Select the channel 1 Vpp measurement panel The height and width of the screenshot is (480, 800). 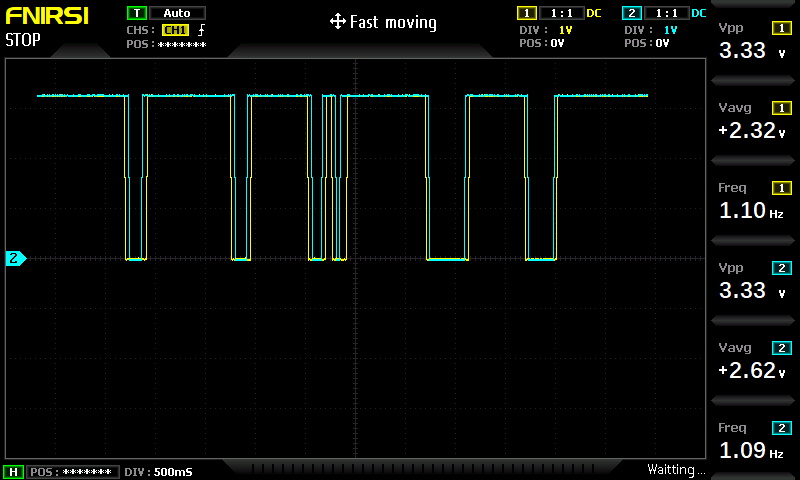tap(755, 42)
